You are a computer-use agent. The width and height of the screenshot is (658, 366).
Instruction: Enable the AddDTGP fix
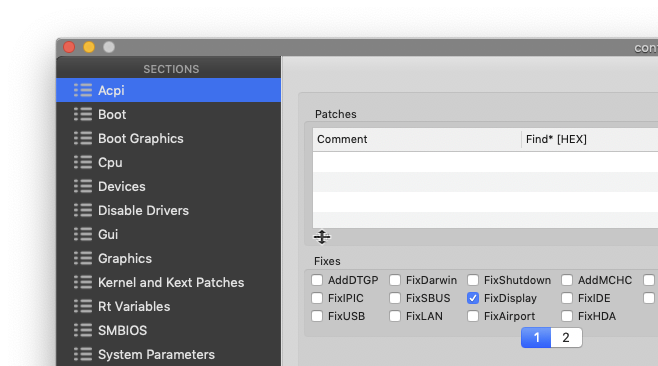tap(317, 280)
